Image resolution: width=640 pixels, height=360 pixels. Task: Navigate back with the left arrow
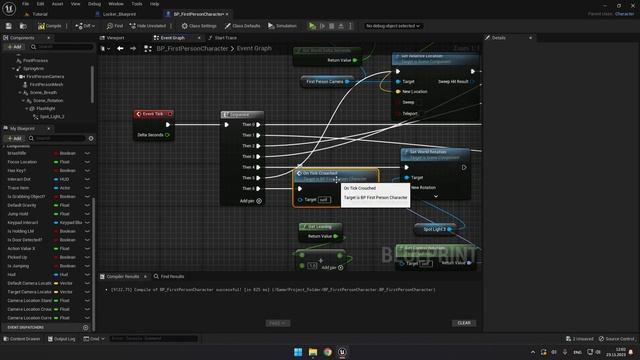click(x=120, y=48)
